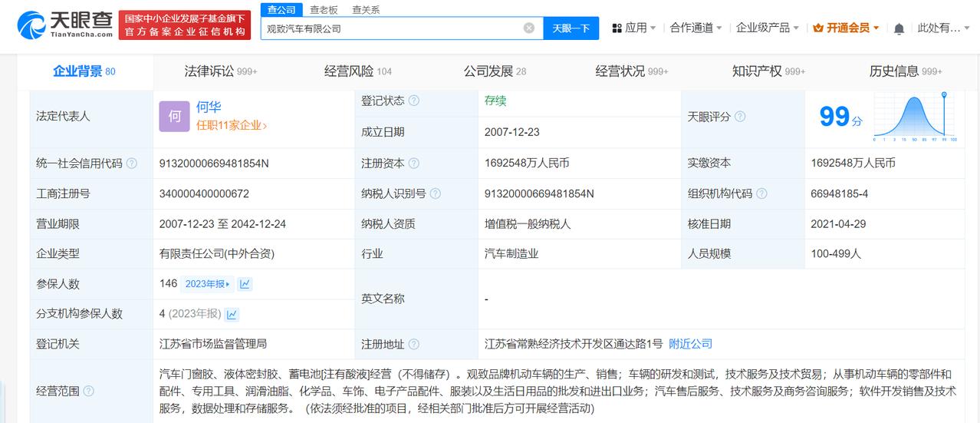Clear the search box with the X icon

pyautogui.click(x=529, y=28)
